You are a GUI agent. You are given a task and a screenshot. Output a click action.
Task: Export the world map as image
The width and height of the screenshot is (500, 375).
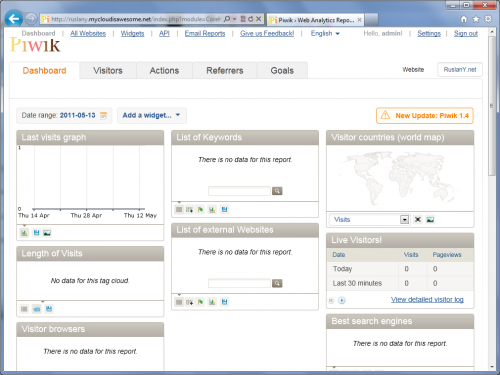pyautogui.click(x=430, y=219)
